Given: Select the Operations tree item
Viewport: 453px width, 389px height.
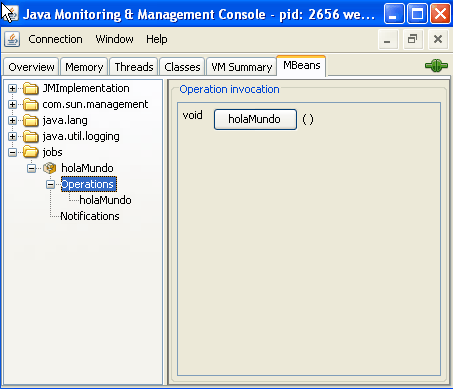Looking at the screenshot, I should [89, 184].
